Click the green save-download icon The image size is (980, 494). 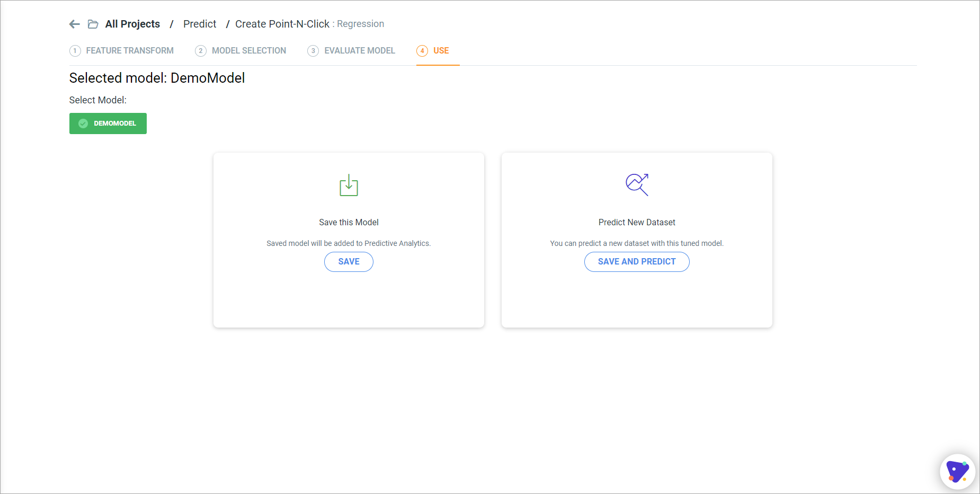[349, 185]
